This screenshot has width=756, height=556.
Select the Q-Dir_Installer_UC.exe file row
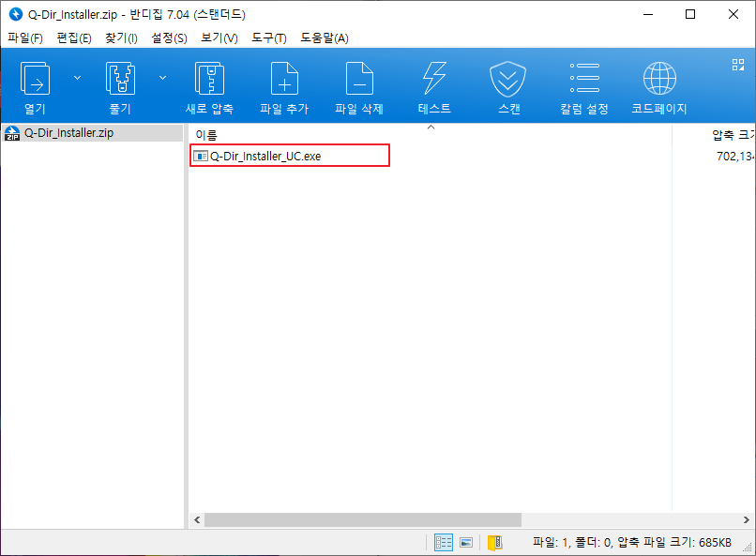pos(290,156)
